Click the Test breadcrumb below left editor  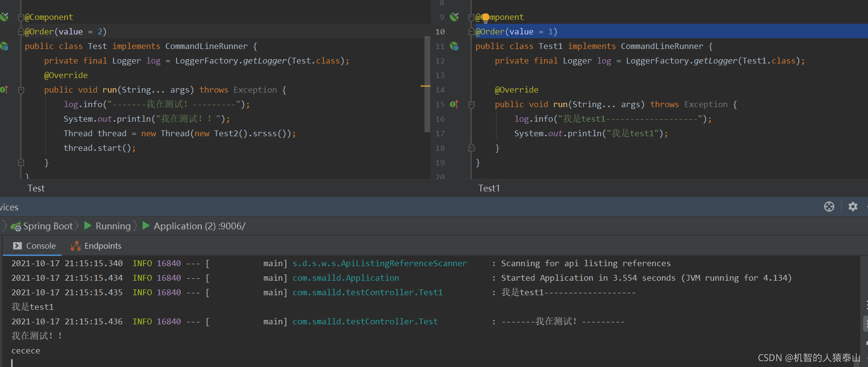click(x=36, y=188)
